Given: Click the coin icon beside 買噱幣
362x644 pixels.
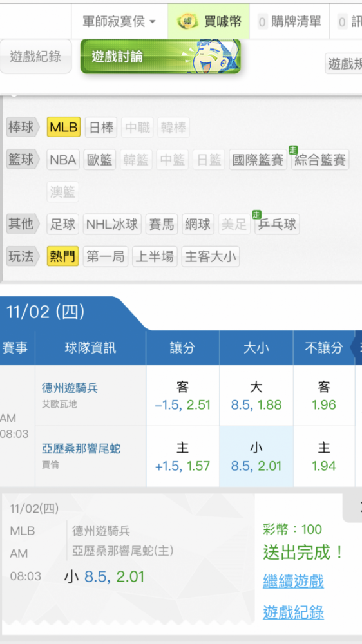Looking at the screenshot, I should point(187,21).
